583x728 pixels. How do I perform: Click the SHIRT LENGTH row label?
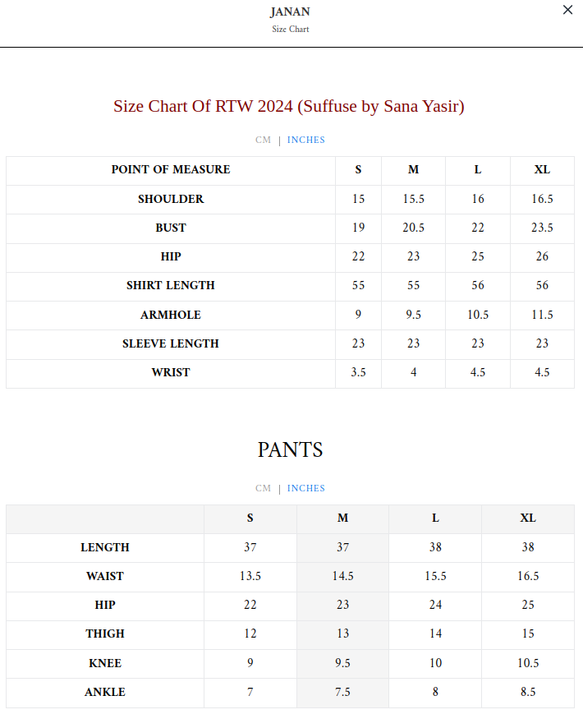click(171, 286)
